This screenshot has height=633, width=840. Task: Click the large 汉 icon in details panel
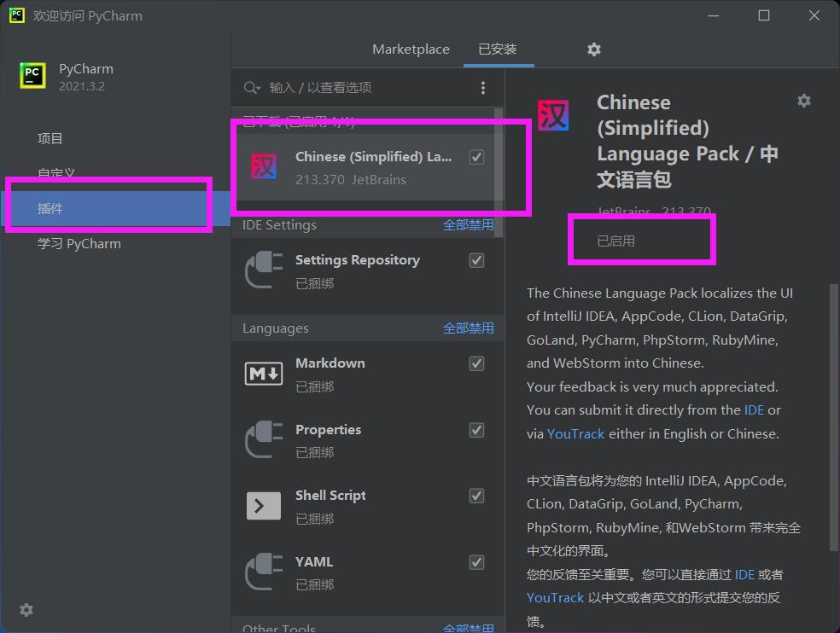click(x=553, y=116)
